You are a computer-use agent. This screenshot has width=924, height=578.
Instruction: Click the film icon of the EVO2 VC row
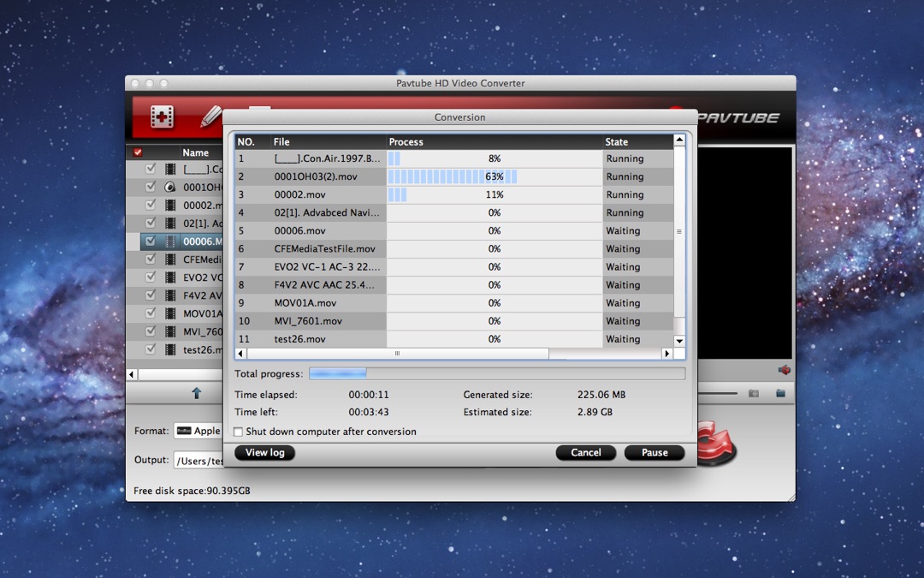pos(170,277)
